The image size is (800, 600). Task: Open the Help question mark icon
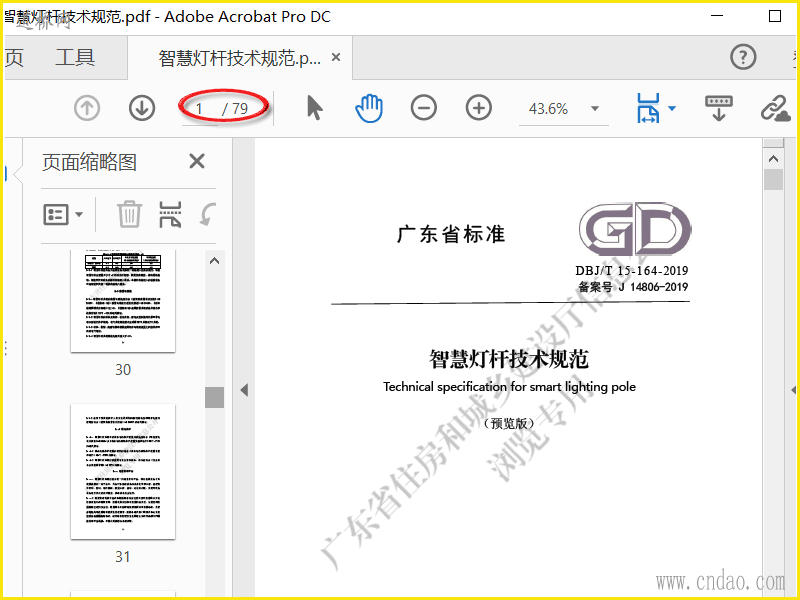coord(743,57)
